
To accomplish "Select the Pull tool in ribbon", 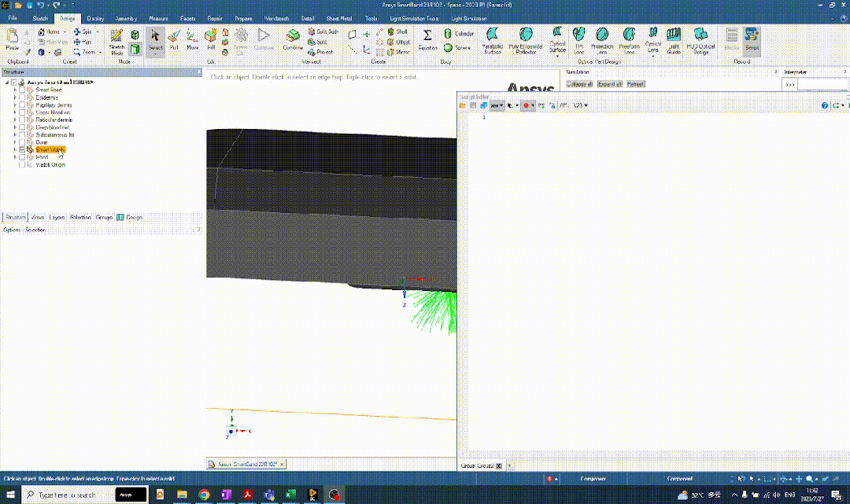I will [174, 39].
